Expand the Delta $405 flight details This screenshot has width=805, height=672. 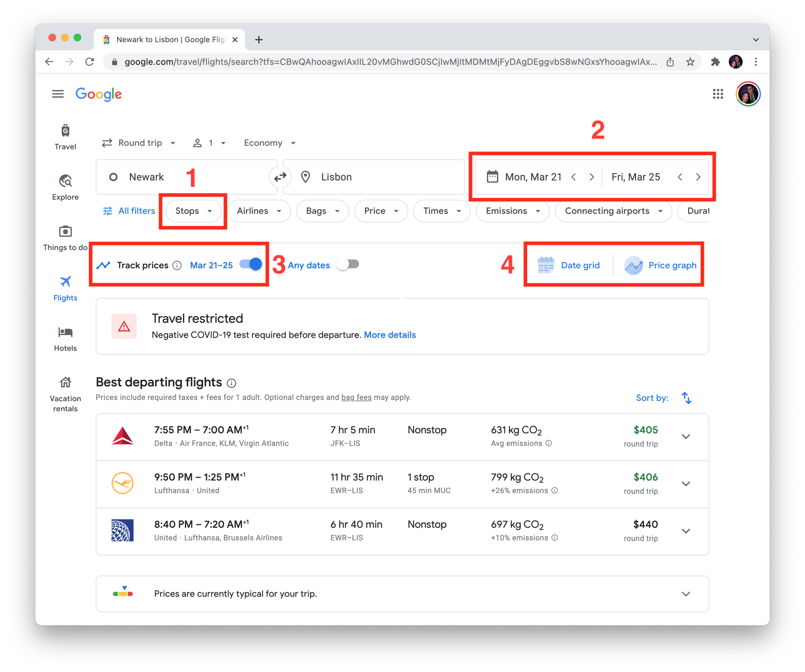pos(686,437)
